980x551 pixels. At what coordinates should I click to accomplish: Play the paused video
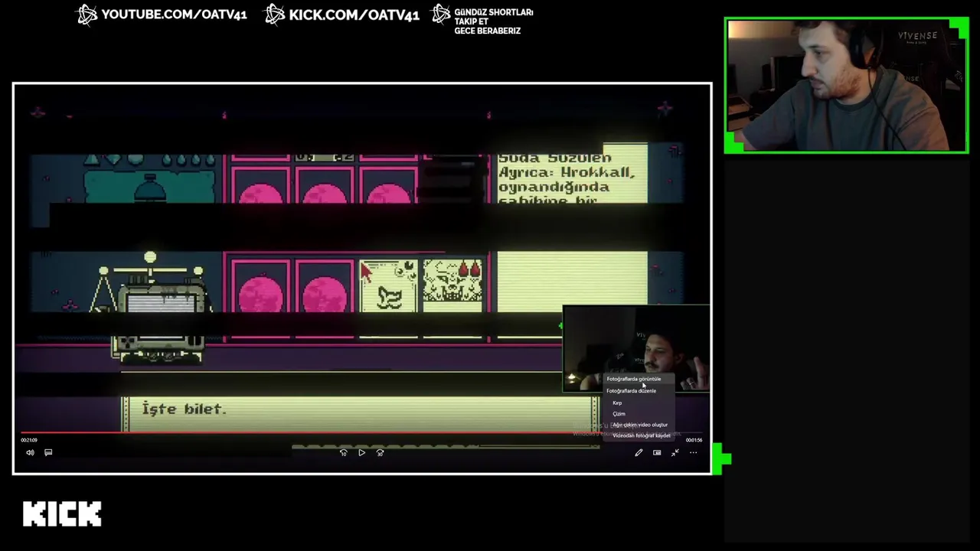coord(361,452)
